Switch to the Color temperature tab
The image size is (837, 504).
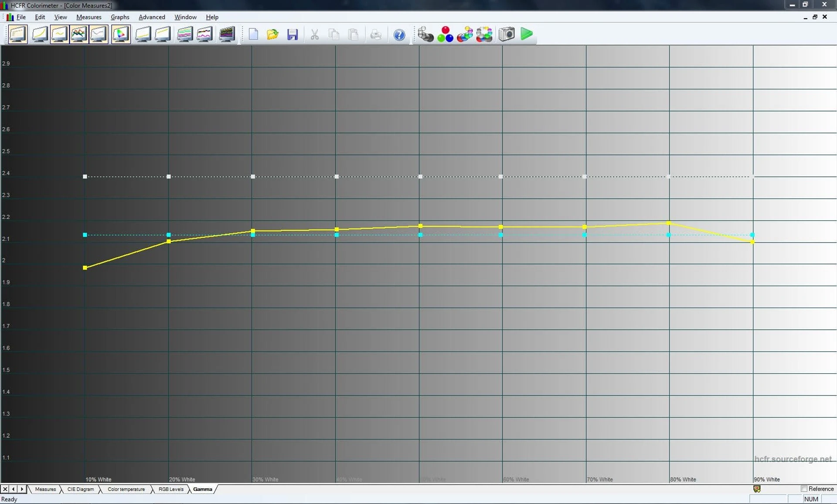(126, 489)
